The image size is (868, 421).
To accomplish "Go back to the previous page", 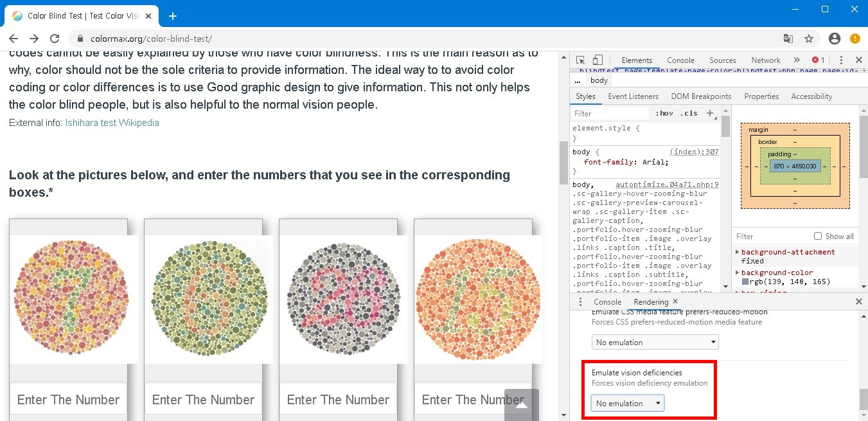I will (x=15, y=39).
